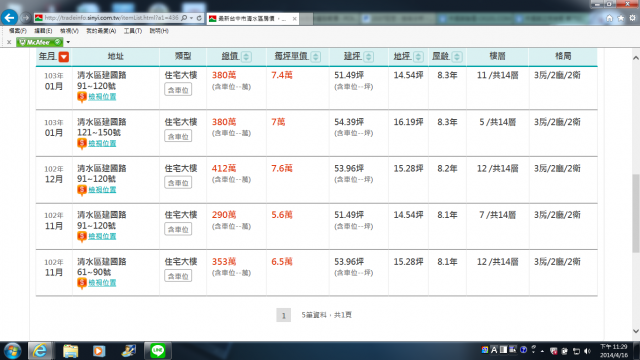Click page number 1 in pagination
Screen dimensions: 640x360
pyautogui.click(x=284, y=315)
